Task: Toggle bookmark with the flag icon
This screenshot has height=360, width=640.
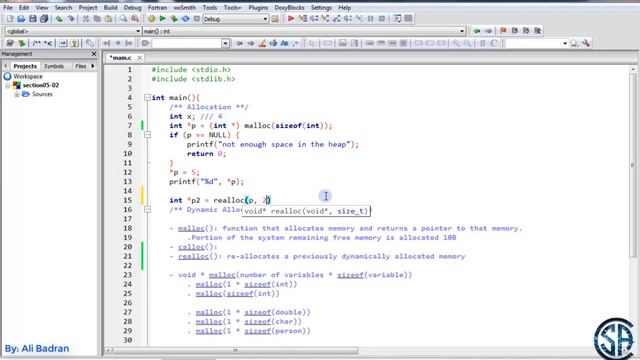Action: click(503, 31)
